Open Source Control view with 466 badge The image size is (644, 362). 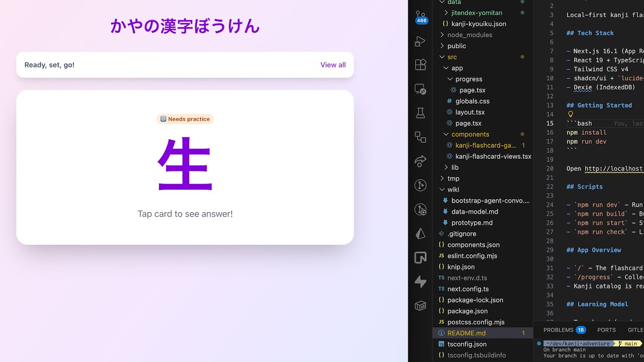pyautogui.click(x=421, y=17)
